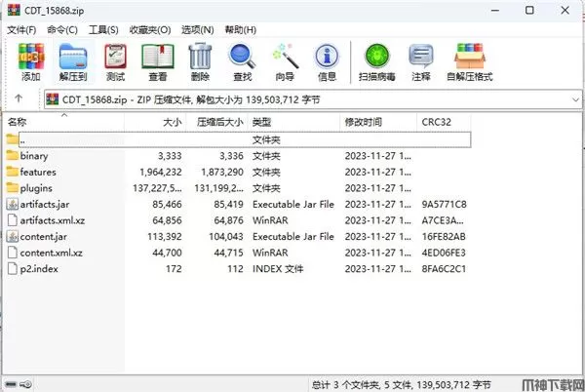Click the artifacts.jar file icon
Viewport: 585px width, 392px height.
[x=13, y=204]
